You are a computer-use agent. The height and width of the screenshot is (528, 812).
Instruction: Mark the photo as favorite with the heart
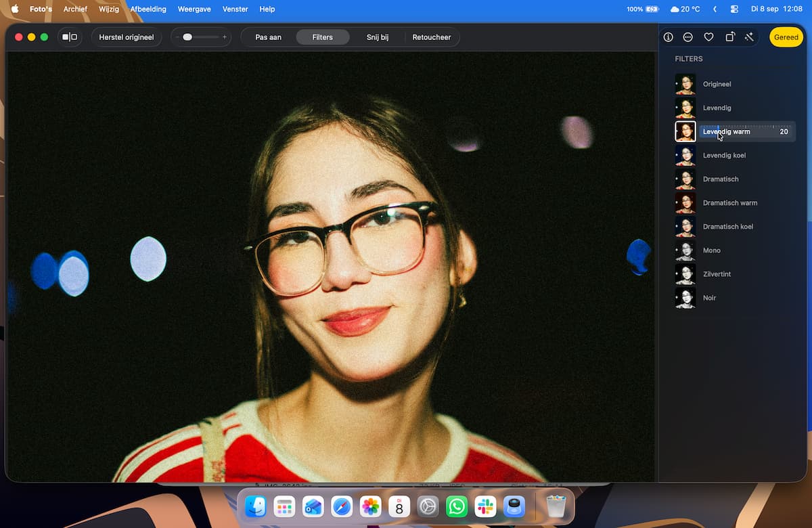point(708,37)
